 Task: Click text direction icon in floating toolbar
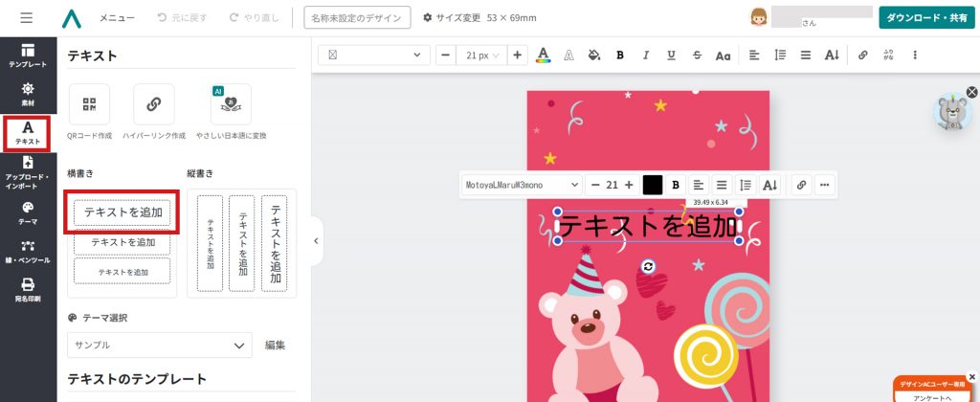[x=770, y=185]
